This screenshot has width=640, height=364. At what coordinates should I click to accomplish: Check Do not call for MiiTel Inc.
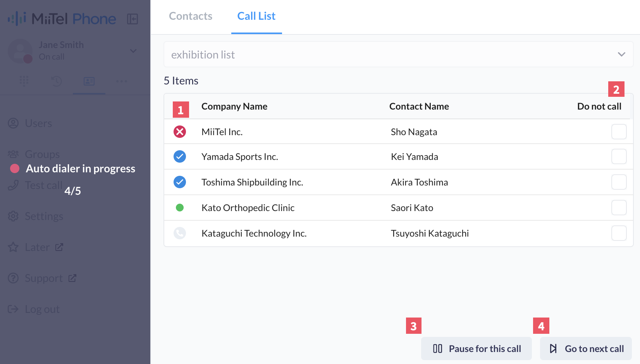coord(619,132)
